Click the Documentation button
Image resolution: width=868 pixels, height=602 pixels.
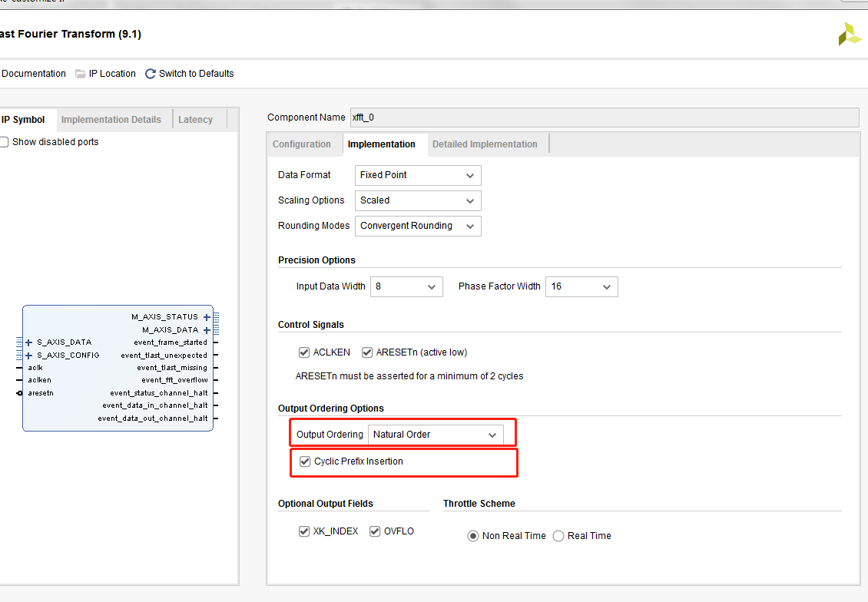coord(33,74)
